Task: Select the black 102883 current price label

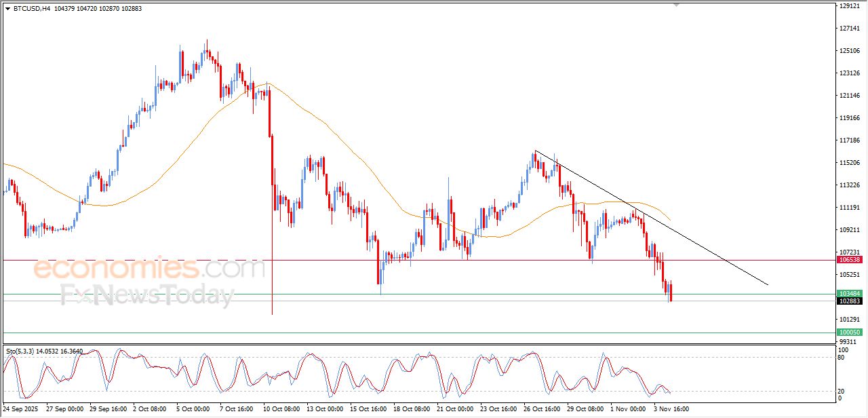Action: coord(849,301)
